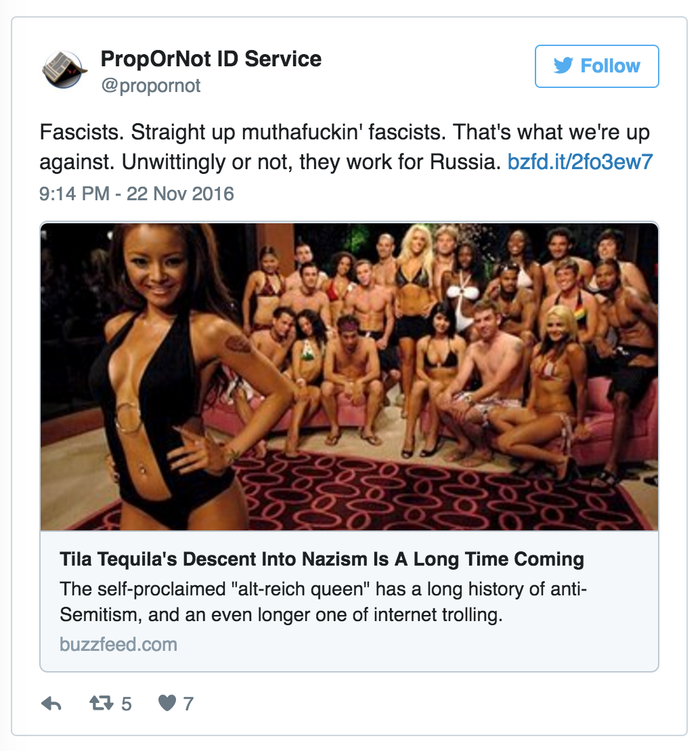Open the Tila Tequila's Descent article headline
The image size is (700, 751).
tap(322, 559)
